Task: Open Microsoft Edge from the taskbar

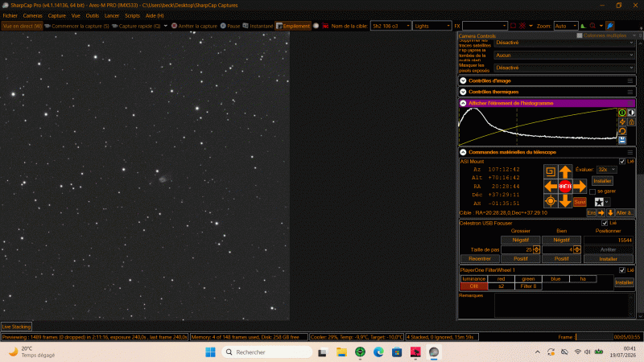Action: click(378, 352)
